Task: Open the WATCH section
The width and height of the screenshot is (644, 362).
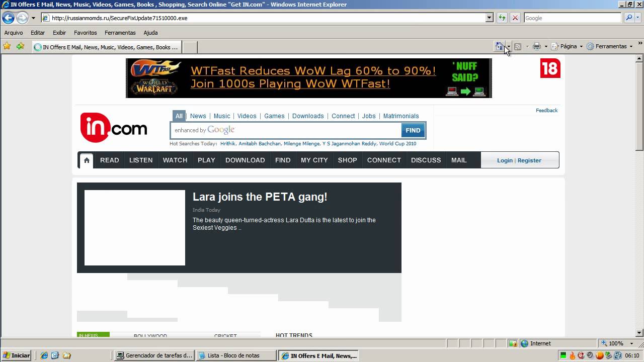Action: click(x=175, y=160)
